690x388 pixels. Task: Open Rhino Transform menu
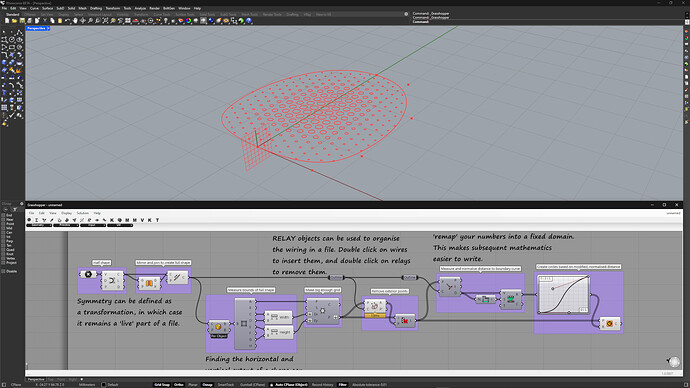113,8
